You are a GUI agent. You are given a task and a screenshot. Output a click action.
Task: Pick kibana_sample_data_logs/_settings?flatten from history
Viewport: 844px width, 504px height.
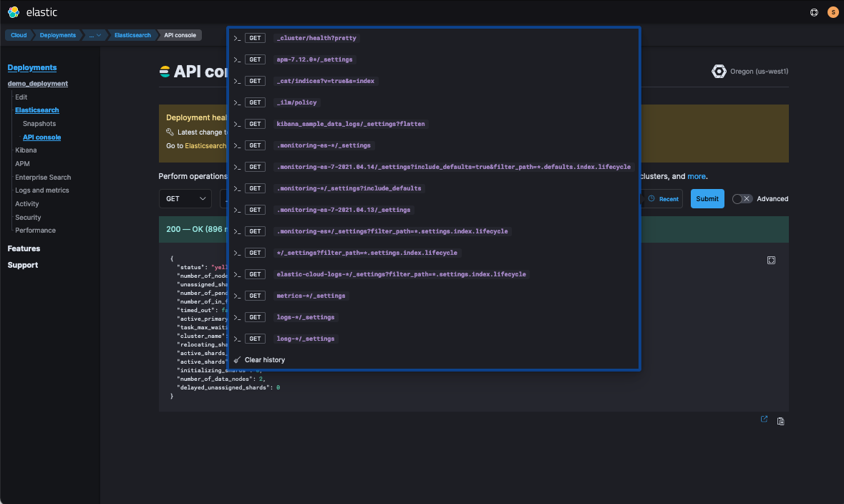tap(350, 124)
